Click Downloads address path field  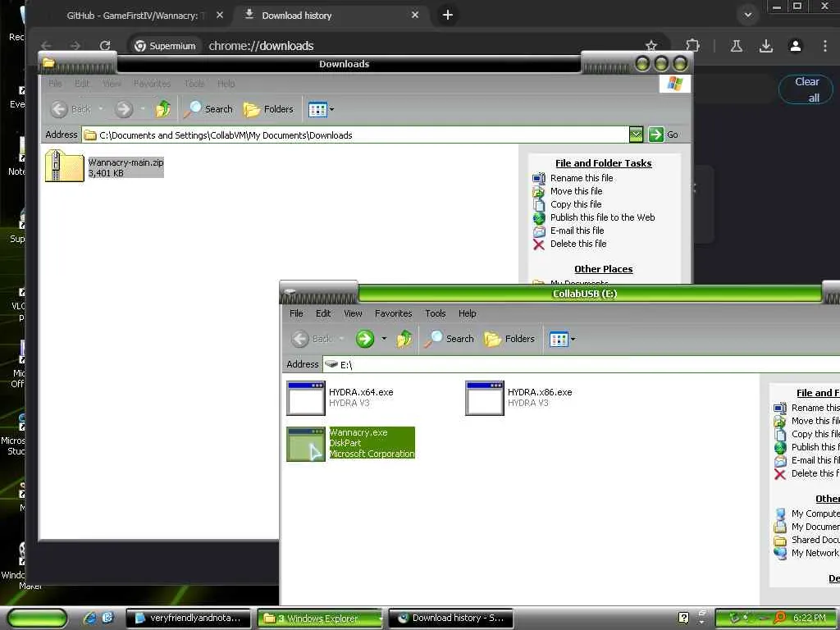[356, 135]
